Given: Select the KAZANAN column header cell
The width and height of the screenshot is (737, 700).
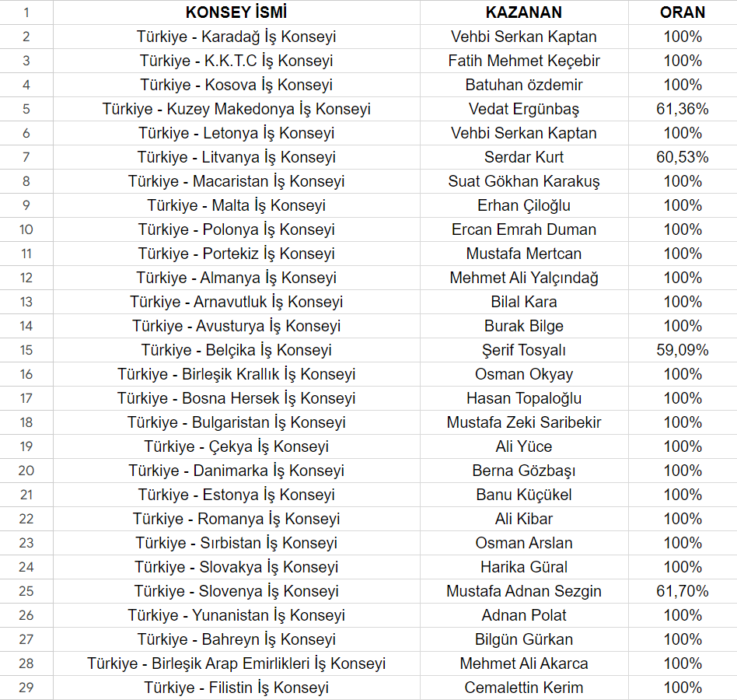Looking at the screenshot, I should [x=524, y=12].
